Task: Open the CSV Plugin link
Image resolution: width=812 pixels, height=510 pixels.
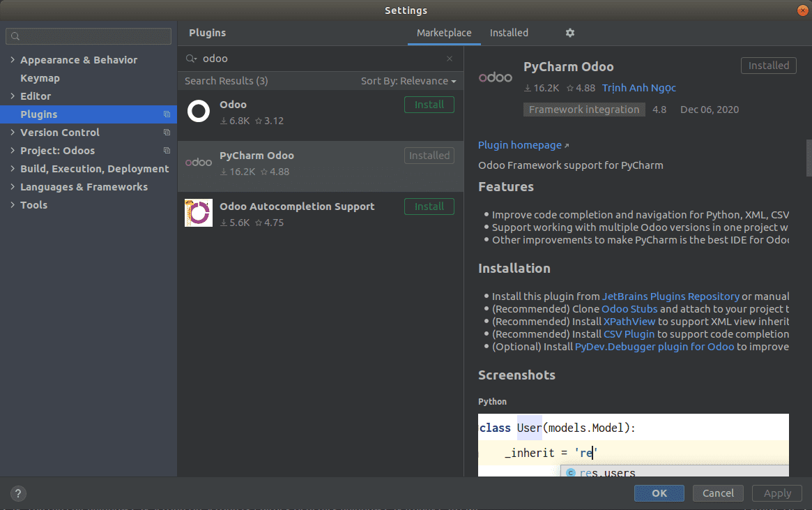Action: 629,333
